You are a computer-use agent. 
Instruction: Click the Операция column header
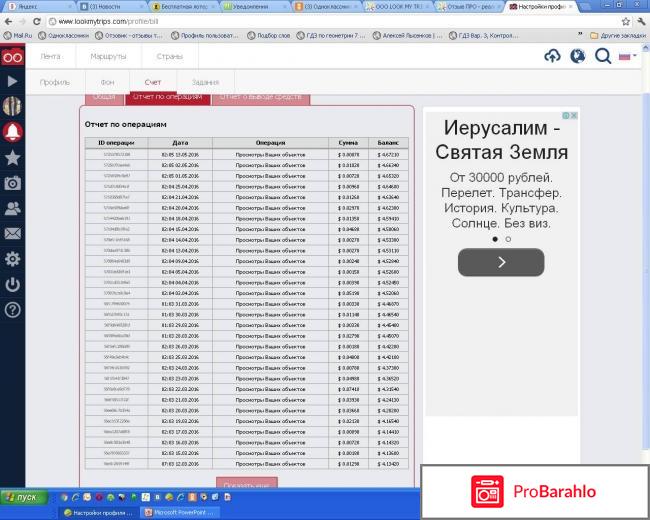(270, 143)
